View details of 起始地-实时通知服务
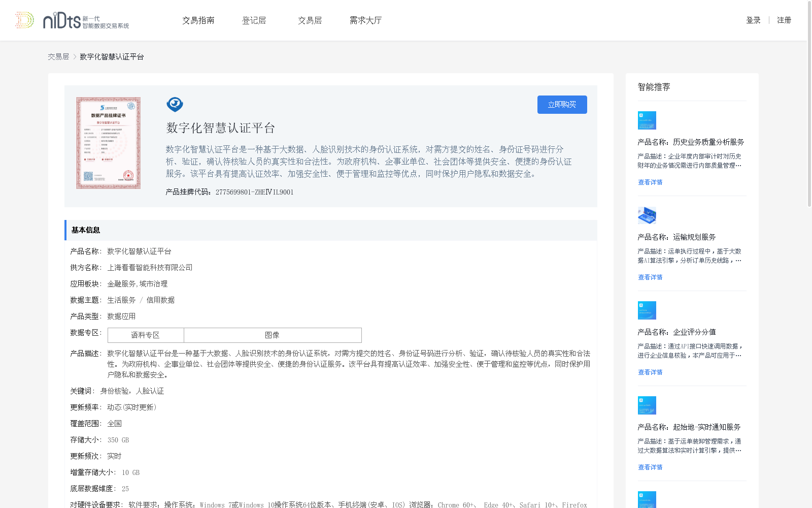 [x=650, y=467]
